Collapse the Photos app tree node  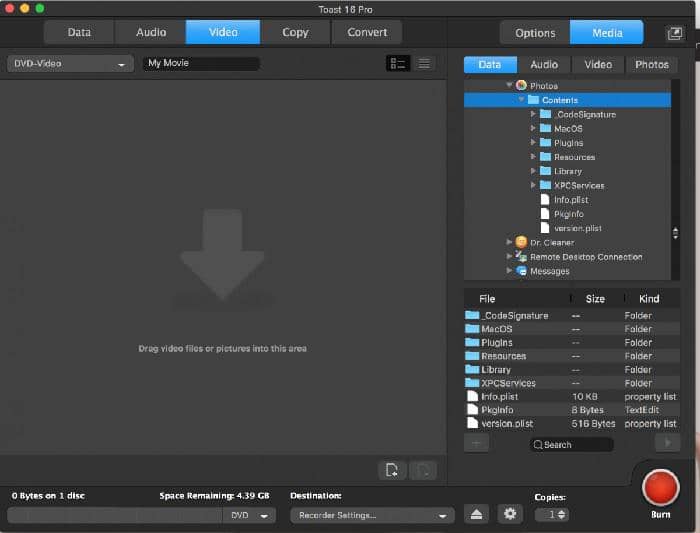pyautogui.click(x=509, y=85)
